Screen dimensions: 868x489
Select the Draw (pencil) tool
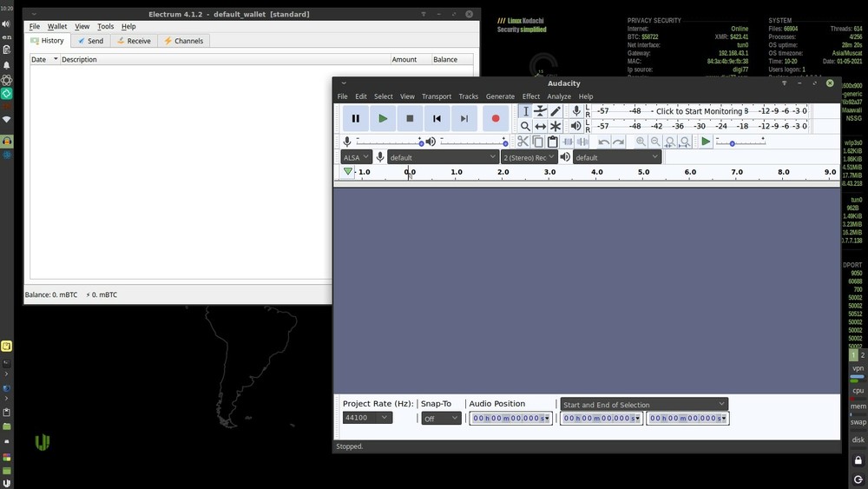556,111
